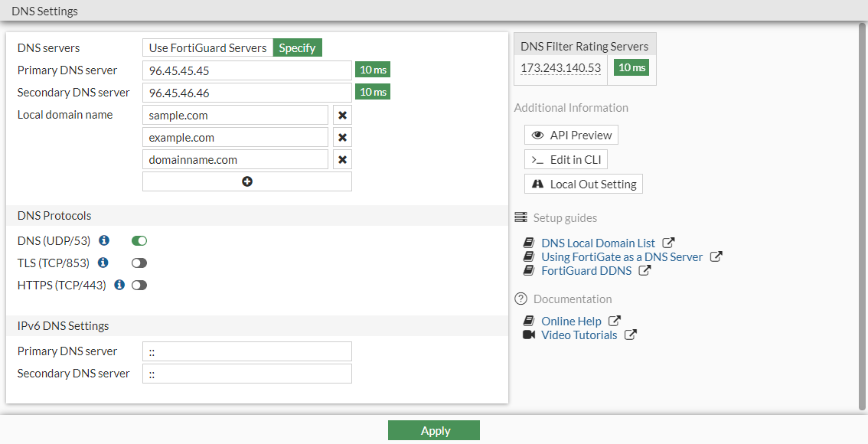Click the info icon beside HTTPS (TCP/443)
This screenshot has height=444, width=868.
[119, 285]
